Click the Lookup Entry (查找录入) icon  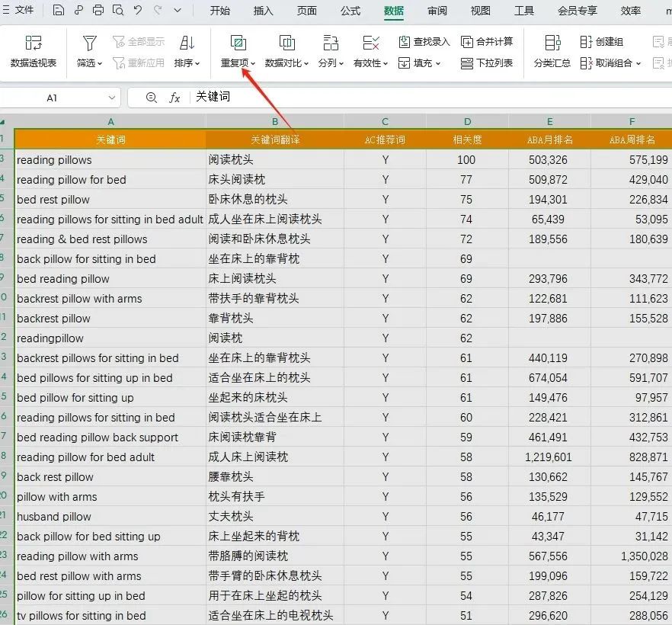pos(404,42)
